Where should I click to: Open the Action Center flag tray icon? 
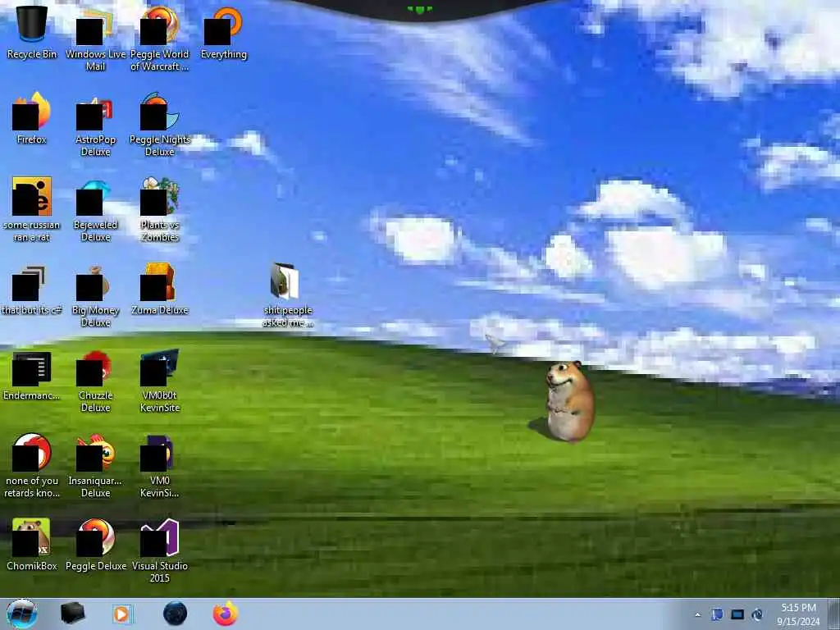click(x=717, y=614)
